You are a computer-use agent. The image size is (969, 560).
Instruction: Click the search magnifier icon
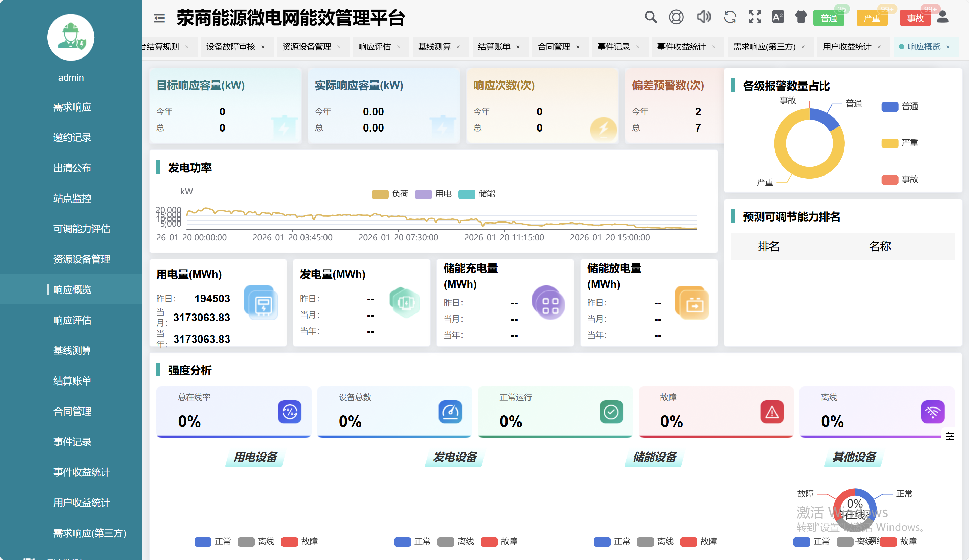650,17
